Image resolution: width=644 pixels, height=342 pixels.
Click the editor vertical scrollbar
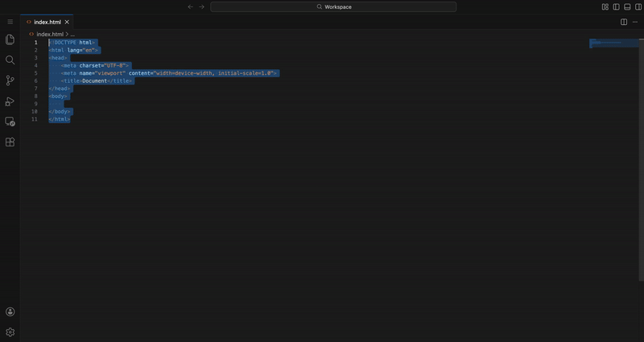pos(641,160)
